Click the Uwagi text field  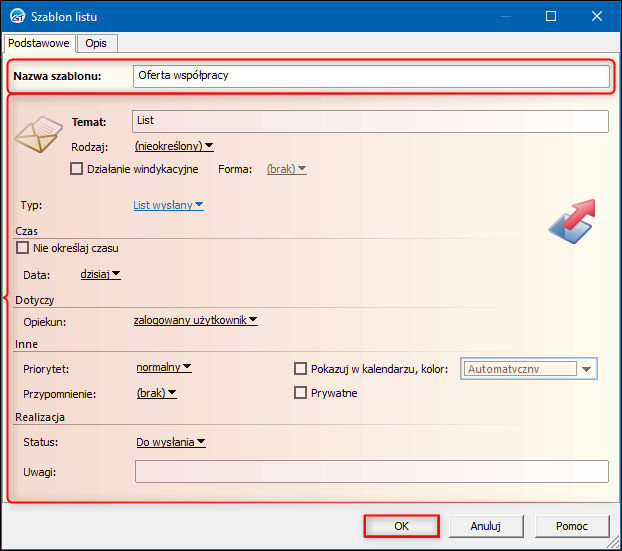pyautogui.click(x=372, y=472)
